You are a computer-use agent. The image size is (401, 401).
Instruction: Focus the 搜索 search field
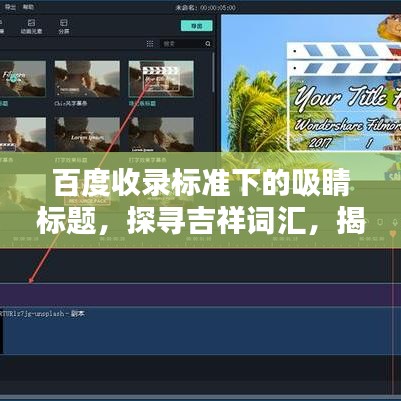click(182, 44)
